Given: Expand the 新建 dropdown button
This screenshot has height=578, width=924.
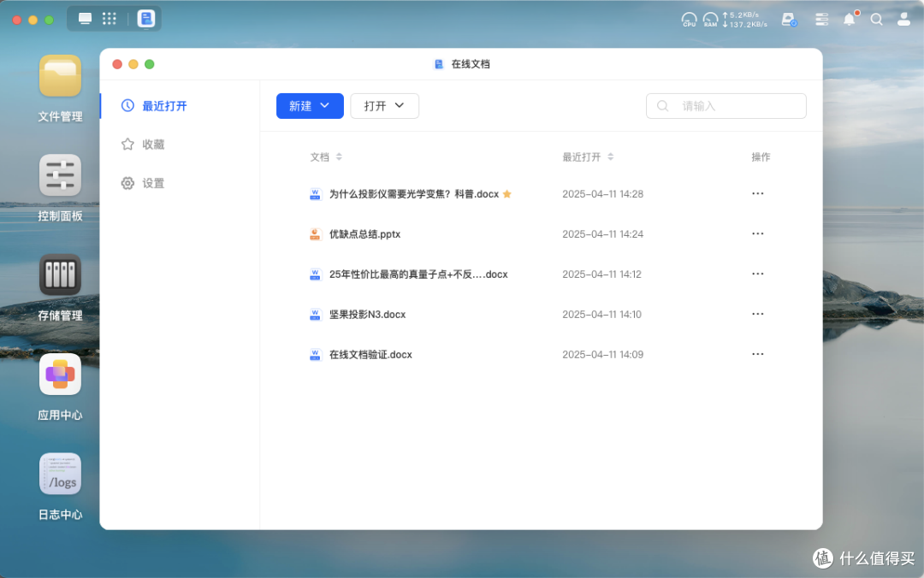Looking at the screenshot, I should pos(310,106).
